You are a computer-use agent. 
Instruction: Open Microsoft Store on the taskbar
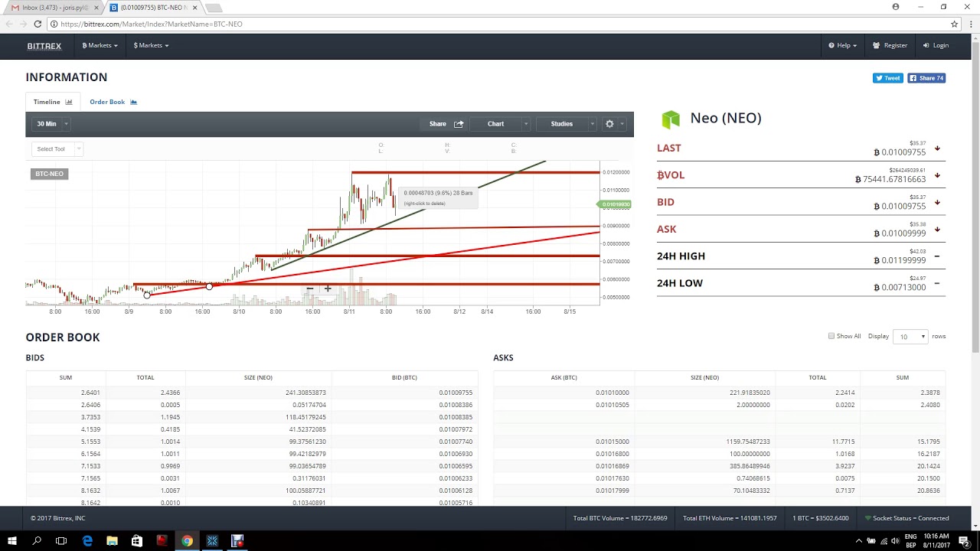137,541
